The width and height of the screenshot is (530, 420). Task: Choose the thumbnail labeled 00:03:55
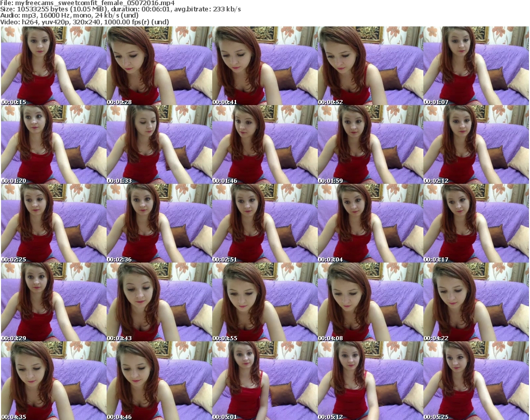coord(264,302)
